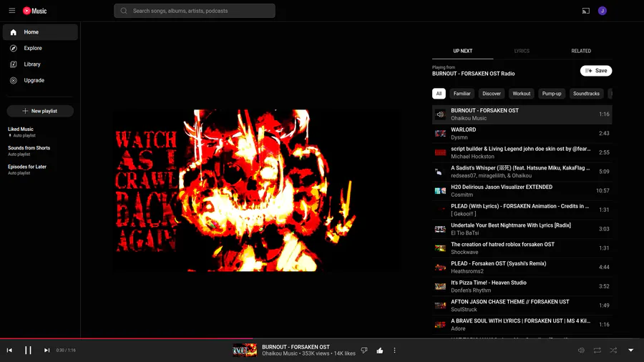This screenshot has width=644, height=362.
Task: Toggle repeat mode
Action: pyautogui.click(x=597, y=350)
